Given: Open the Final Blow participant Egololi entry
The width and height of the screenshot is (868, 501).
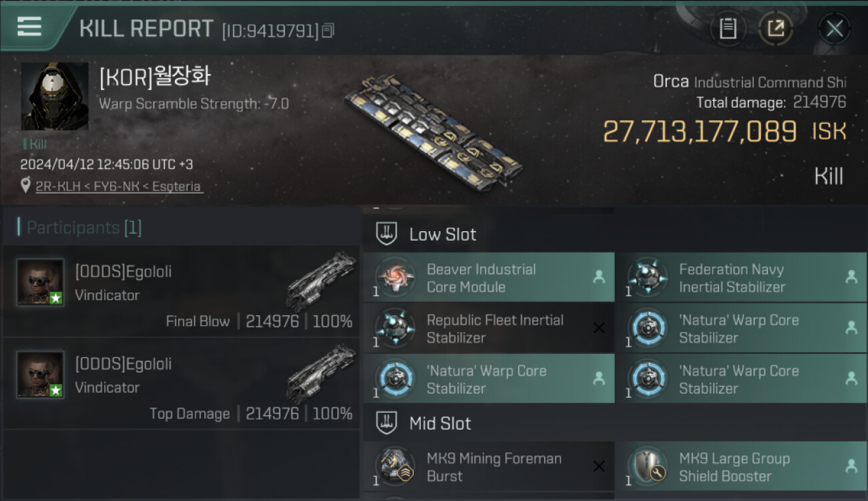Looking at the screenshot, I should point(181,292).
